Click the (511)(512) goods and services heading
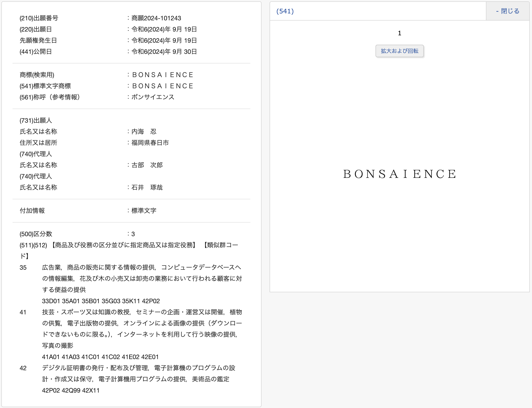 point(129,251)
